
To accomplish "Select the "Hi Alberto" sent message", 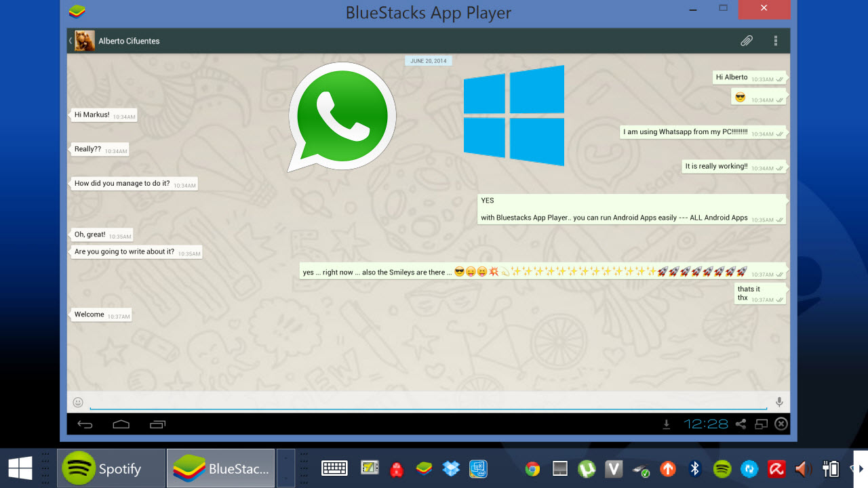I will click(x=749, y=78).
